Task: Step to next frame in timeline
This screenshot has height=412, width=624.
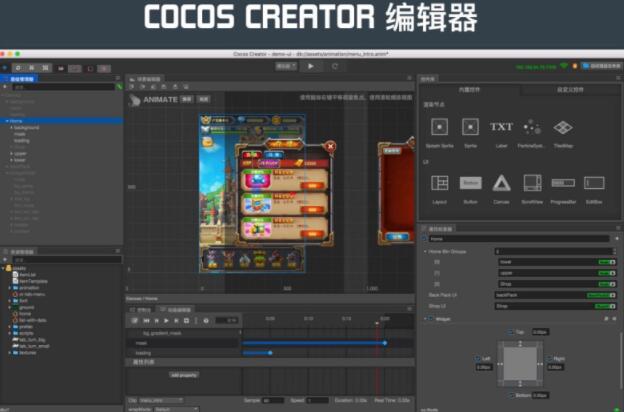Action: [x=176, y=320]
